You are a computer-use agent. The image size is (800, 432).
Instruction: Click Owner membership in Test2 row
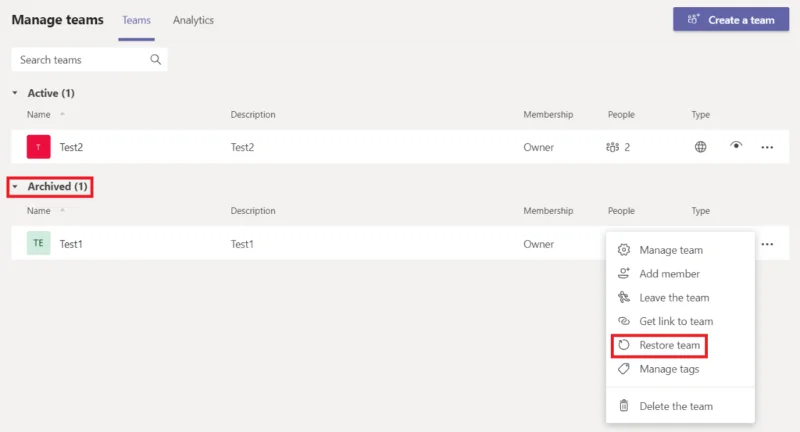(x=538, y=147)
